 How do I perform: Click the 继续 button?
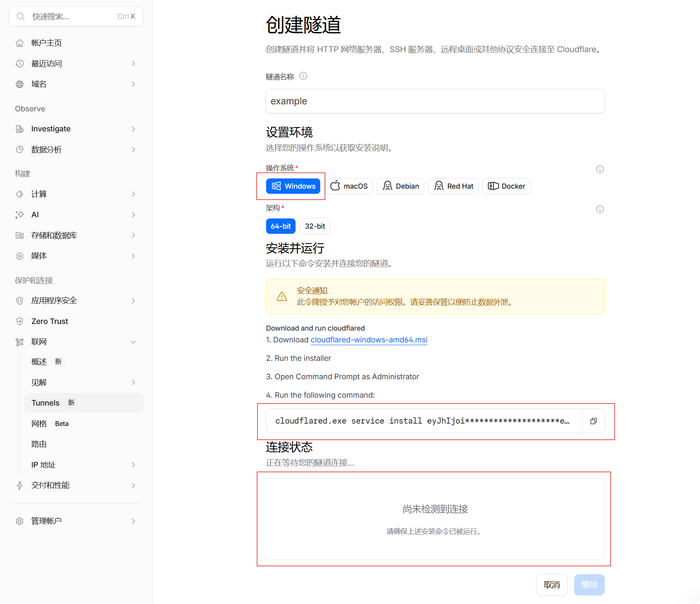[589, 585]
